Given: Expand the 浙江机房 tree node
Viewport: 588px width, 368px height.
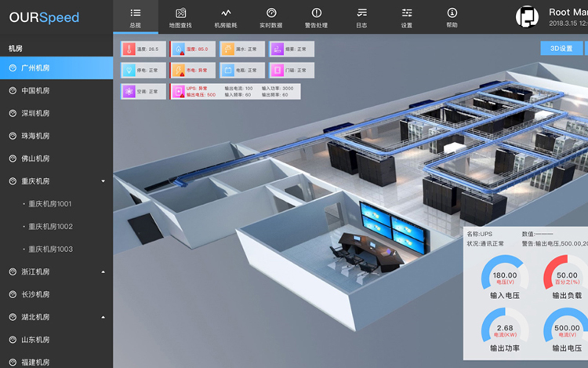Looking at the screenshot, I should (103, 271).
